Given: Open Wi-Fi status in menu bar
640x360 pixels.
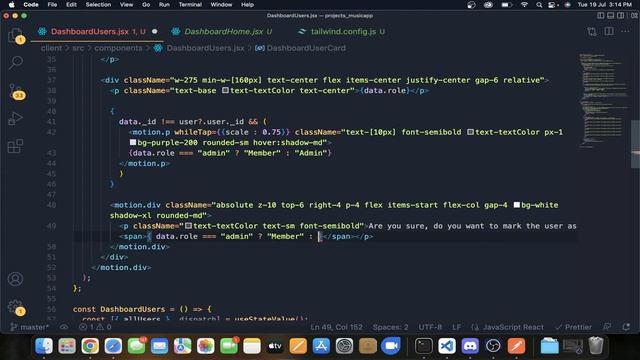Looking at the screenshot, I should [x=524, y=4].
